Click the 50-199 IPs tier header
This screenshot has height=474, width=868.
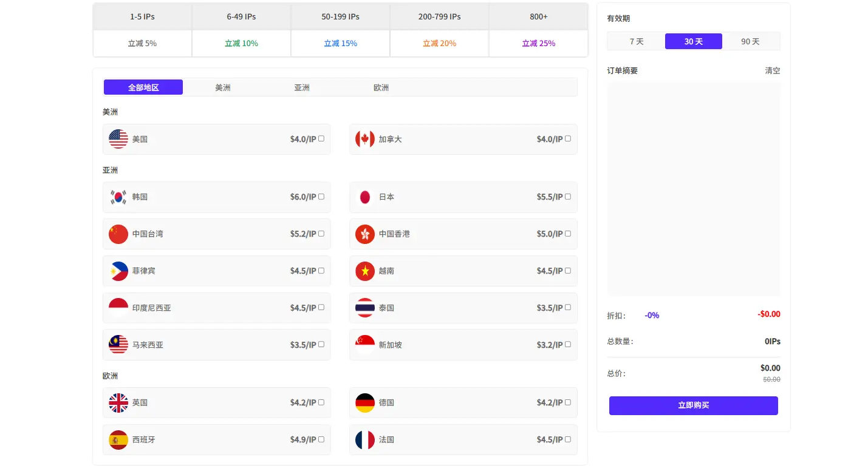[x=340, y=17]
